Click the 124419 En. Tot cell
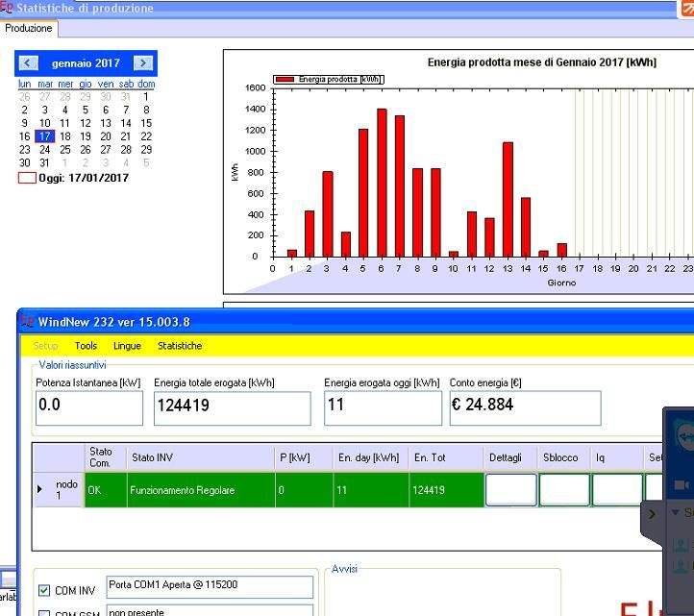The height and width of the screenshot is (616, 694). coord(446,490)
